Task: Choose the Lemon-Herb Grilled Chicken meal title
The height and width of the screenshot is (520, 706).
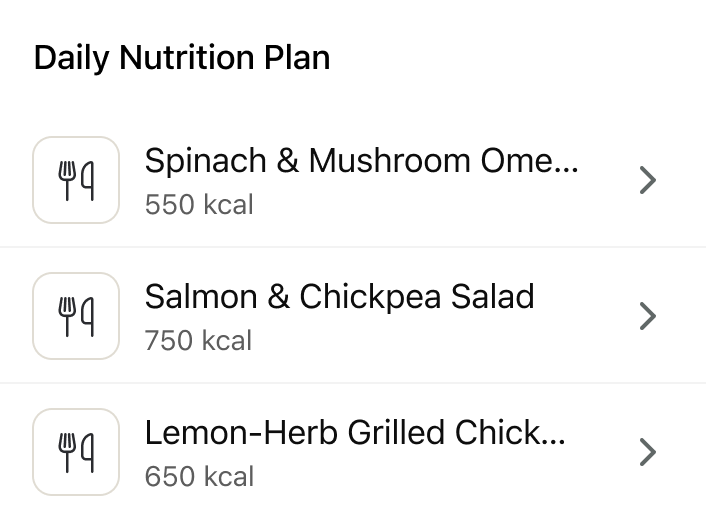Action: pos(355,432)
